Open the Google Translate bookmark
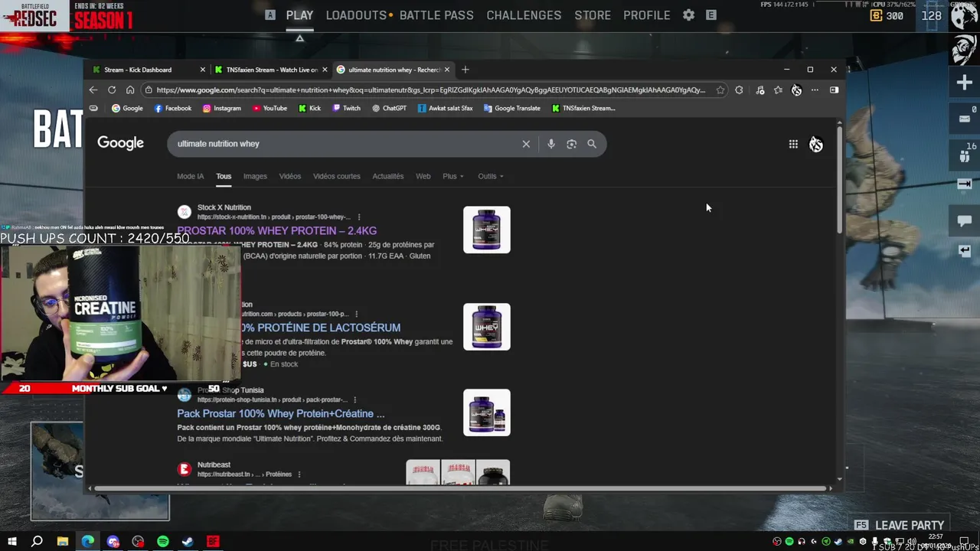 [x=511, y=108]
